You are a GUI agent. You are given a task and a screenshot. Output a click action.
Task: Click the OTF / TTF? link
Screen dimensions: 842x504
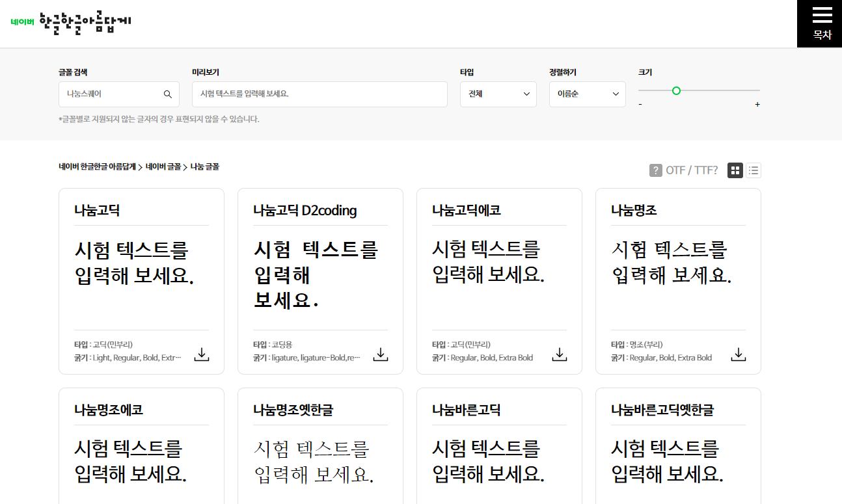click(691, 170)
